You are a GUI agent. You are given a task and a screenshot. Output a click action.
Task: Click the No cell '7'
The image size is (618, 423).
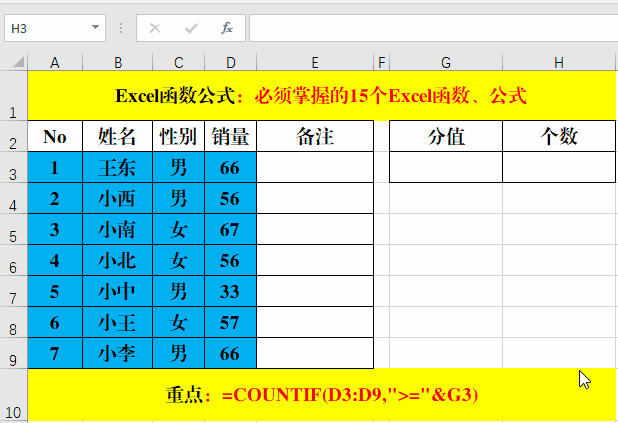point(55,353)
